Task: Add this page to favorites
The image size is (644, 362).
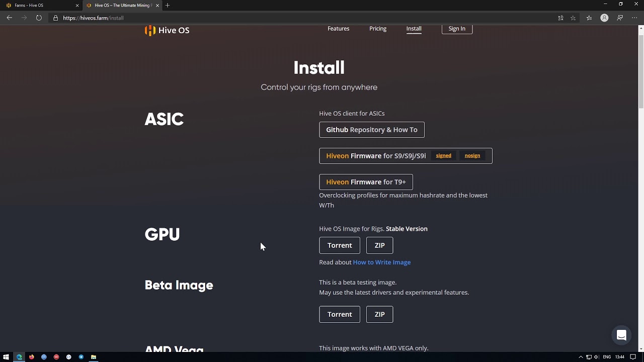Action: [x=573, y=18]
